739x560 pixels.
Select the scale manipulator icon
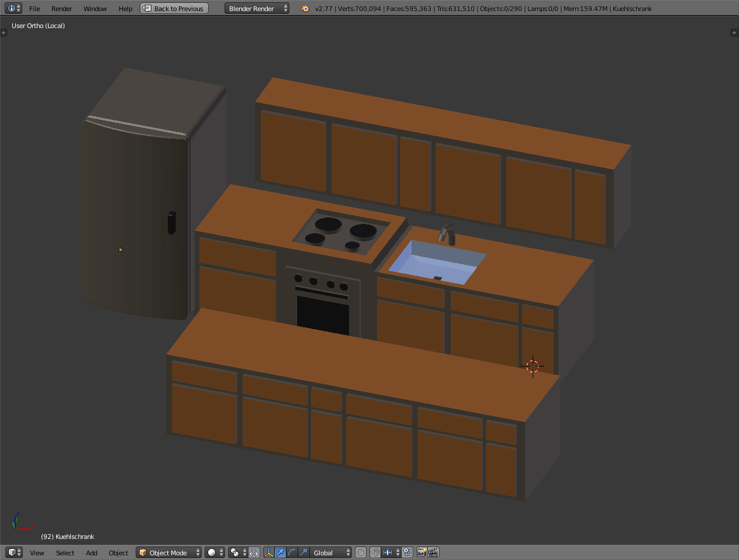click(303, 552)
